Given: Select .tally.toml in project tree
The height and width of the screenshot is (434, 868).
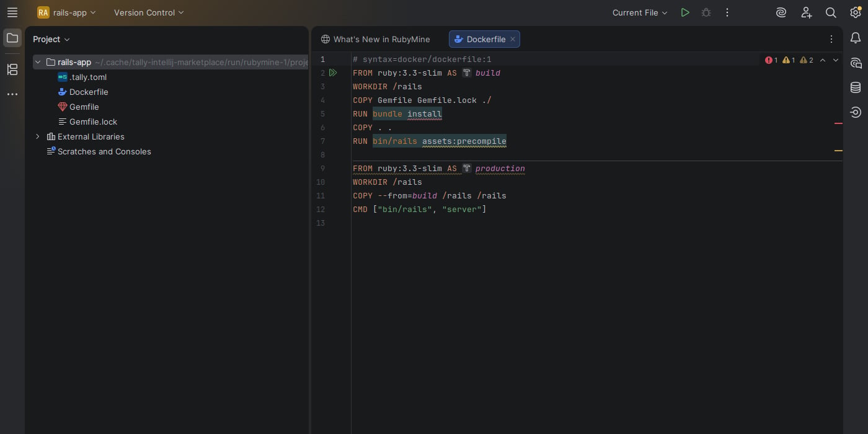Looking at the screenshot, I should (88, 77).
